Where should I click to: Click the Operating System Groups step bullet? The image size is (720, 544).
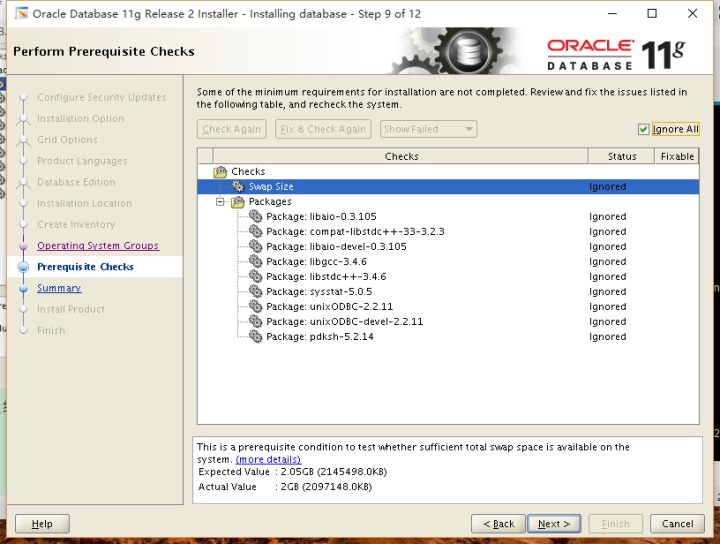(23, 246)
